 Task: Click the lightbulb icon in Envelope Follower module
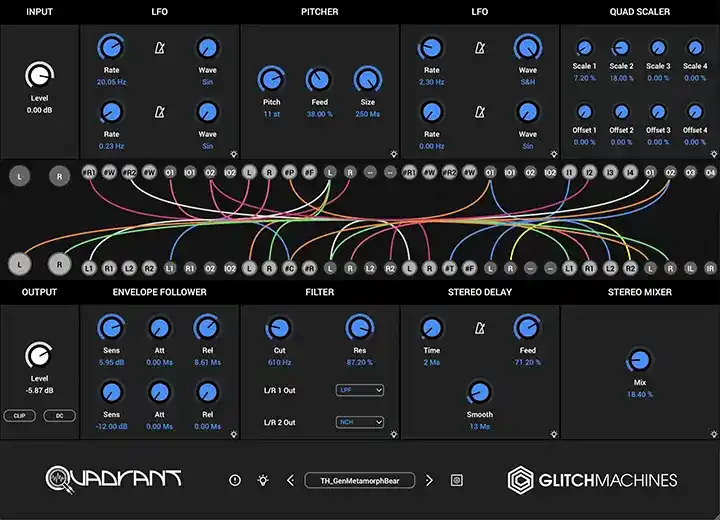(234, 434)
